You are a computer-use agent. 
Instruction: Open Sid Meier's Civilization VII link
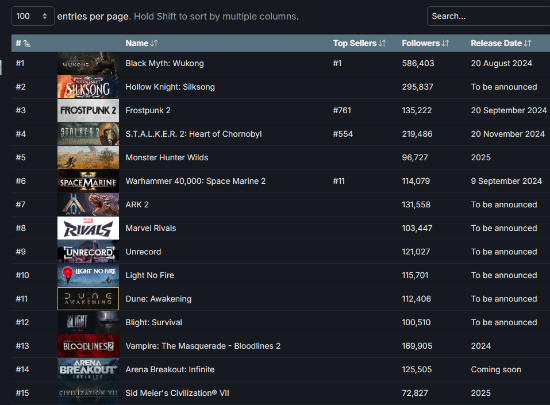point(177,393)
